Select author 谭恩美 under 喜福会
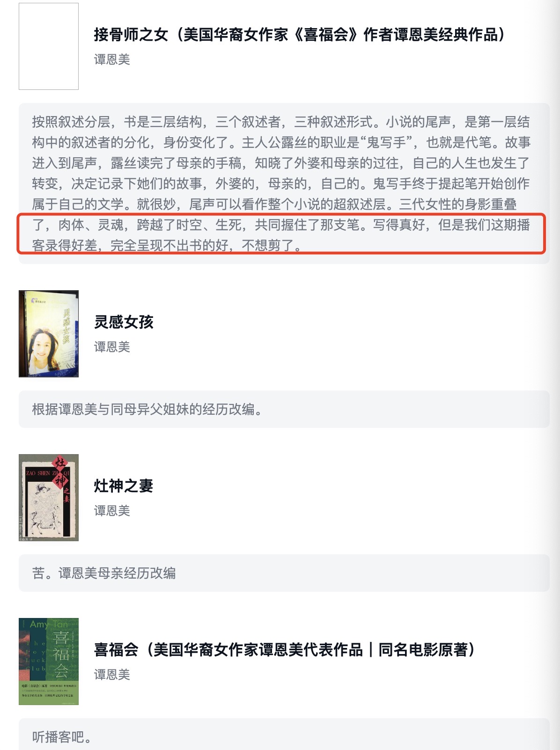The image size is (560, 750). click(x=112, y=675)
